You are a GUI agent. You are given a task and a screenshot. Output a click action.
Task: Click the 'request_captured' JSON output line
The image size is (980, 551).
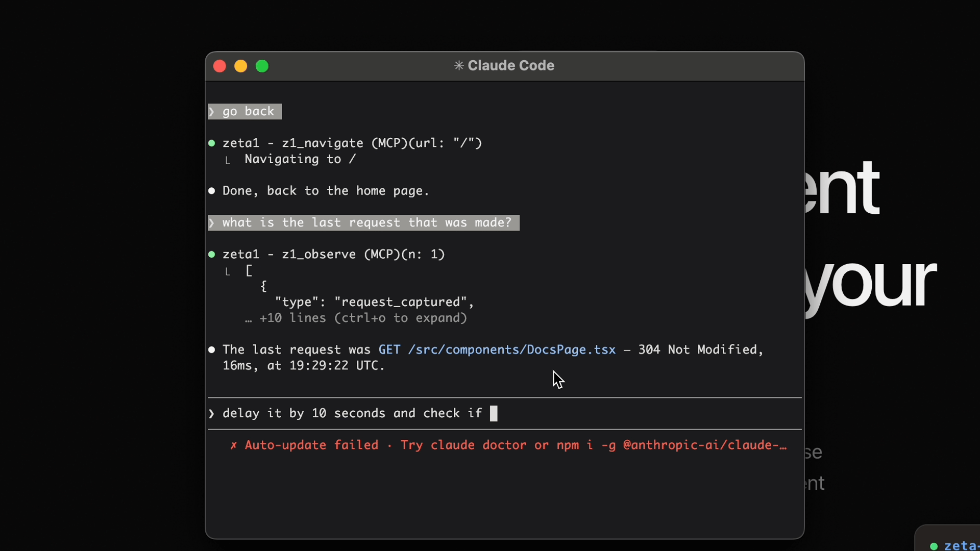[x=374, y=303]
